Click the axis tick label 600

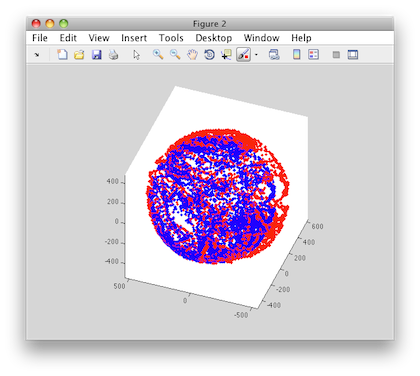(x=317, y=227)
